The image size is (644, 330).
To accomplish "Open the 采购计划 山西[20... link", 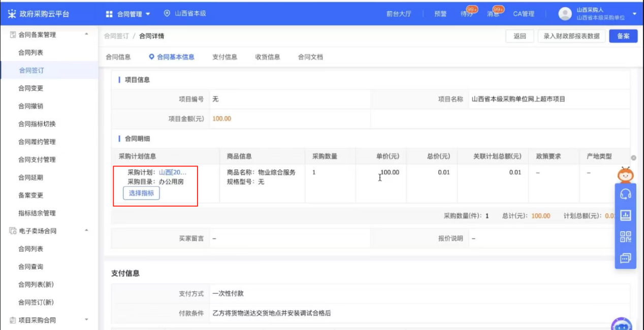I will click(173, 172).
